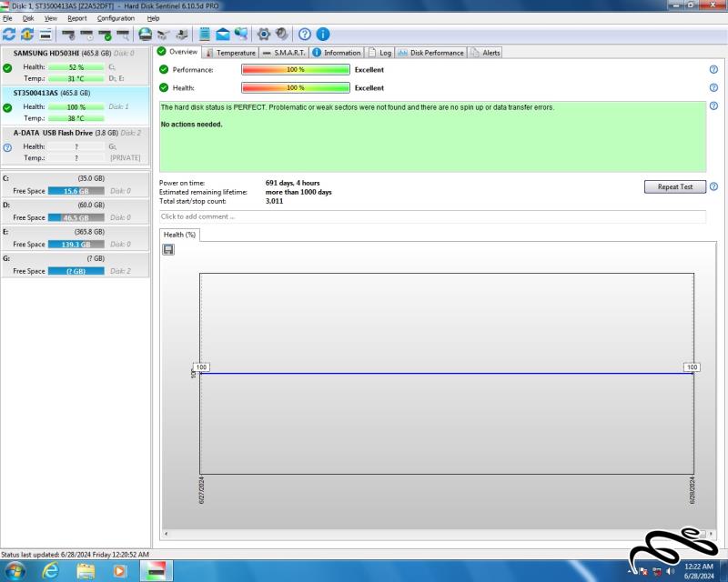Open the Report menu
The width and height of the screenshot is (728, 582).
pyautogui.click(x=77, y=18)
